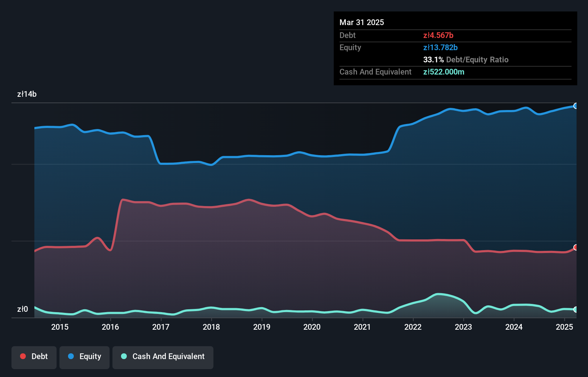Viewport: 588px width, 377px height.
Task: Click the zł14b axis label
Action: (x=27, y=94)
